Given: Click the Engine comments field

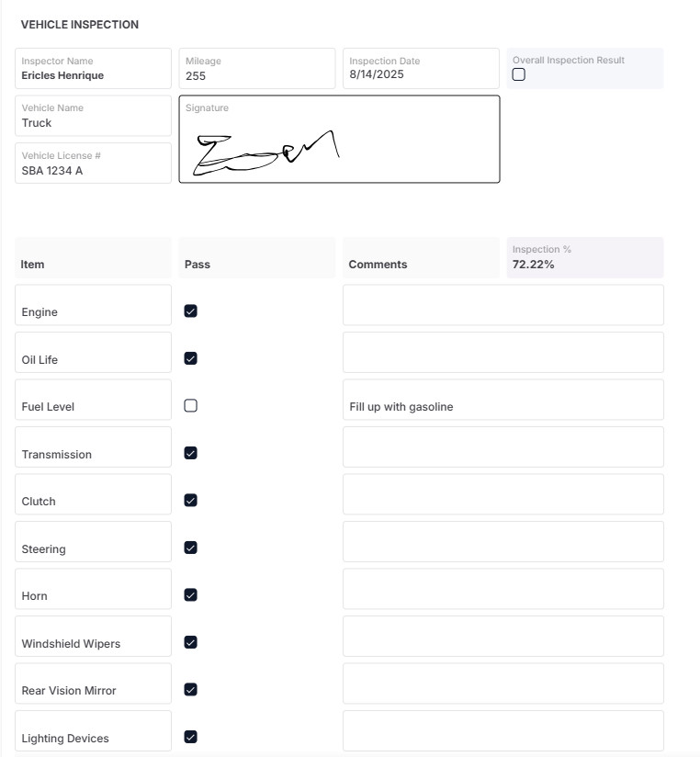Looking at the screenshot, I should (502, 305).
